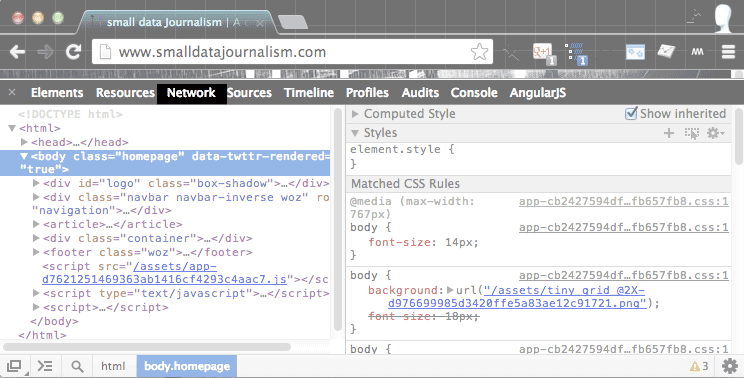Open the Timeline tab
This screenshot has width=744, height=378.
pos(309,92)
